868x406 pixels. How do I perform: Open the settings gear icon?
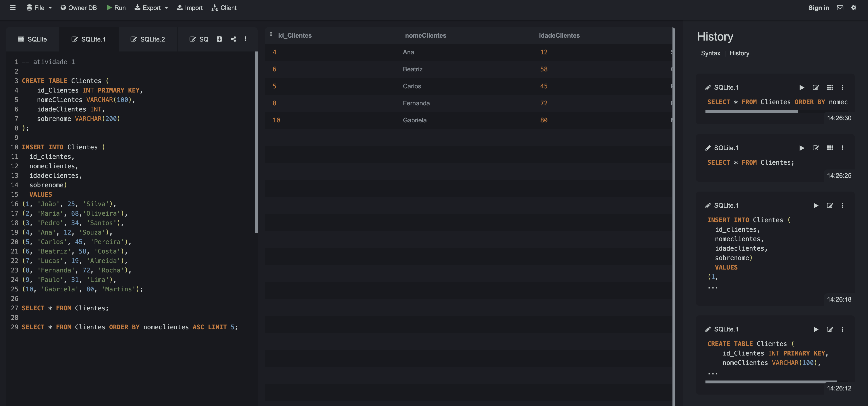click(853, 8)
